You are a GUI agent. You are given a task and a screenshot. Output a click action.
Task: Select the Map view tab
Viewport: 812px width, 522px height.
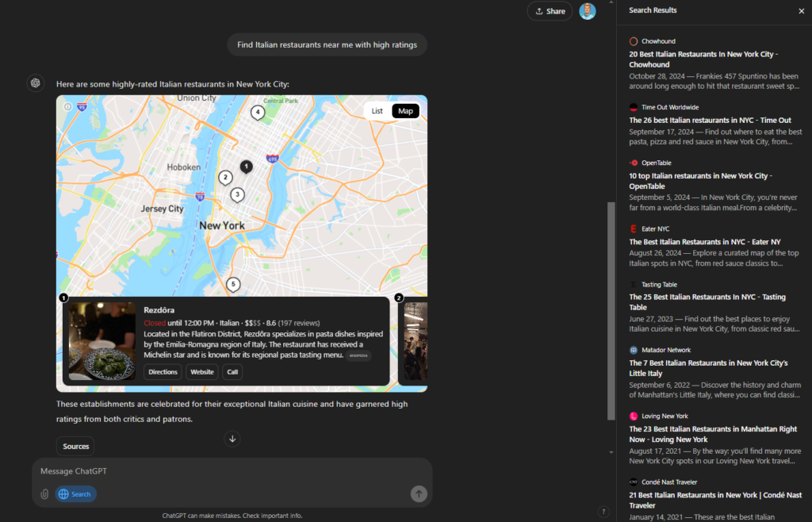click(x=405, y=111)
